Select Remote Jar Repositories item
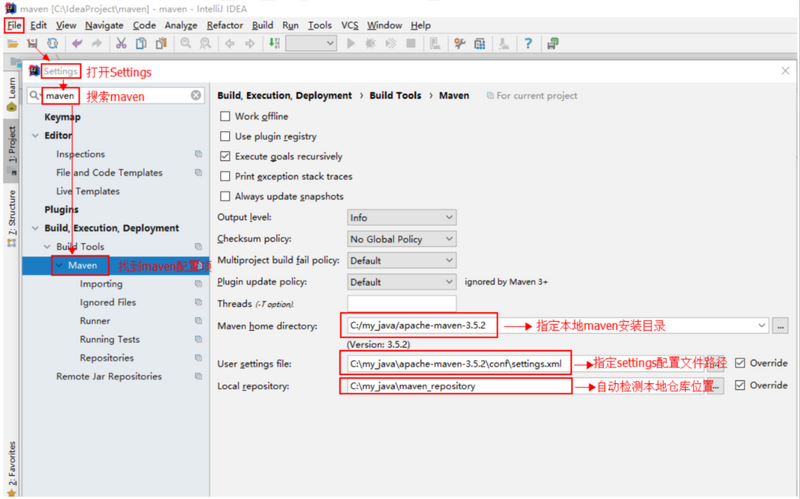This screenshot has height=499, width=800. [109, 376]
